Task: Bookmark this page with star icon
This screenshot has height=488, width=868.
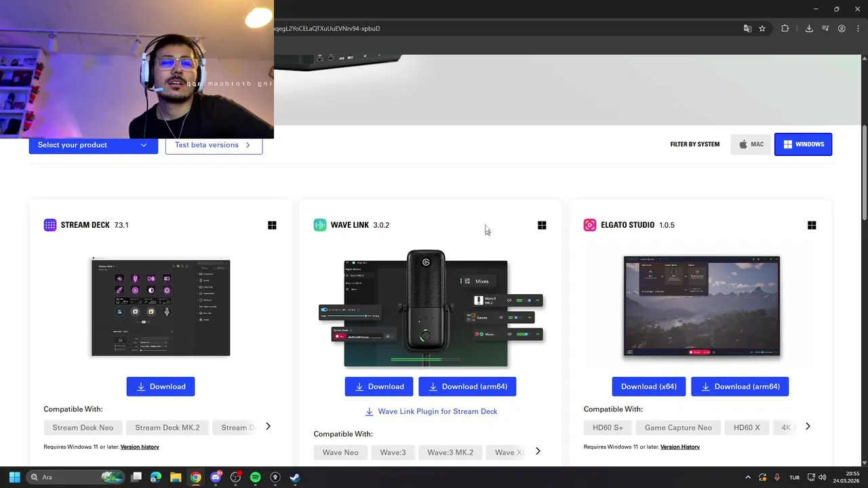Action: click(x=762, y=28)
